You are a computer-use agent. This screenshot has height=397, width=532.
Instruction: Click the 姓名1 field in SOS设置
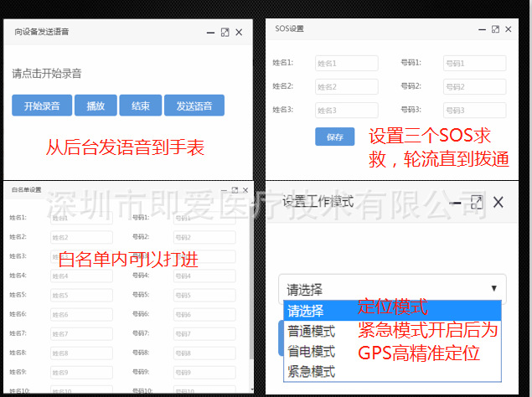pyautogui.click(x=346, y=64)
